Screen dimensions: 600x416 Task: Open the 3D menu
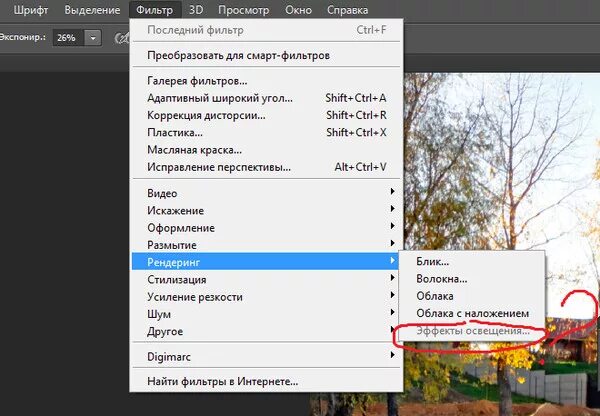196,10
